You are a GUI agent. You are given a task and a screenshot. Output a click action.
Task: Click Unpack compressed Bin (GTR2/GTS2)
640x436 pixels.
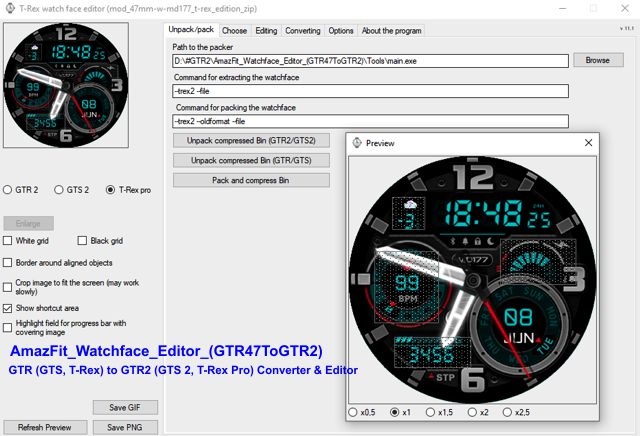tap(251, 140)
